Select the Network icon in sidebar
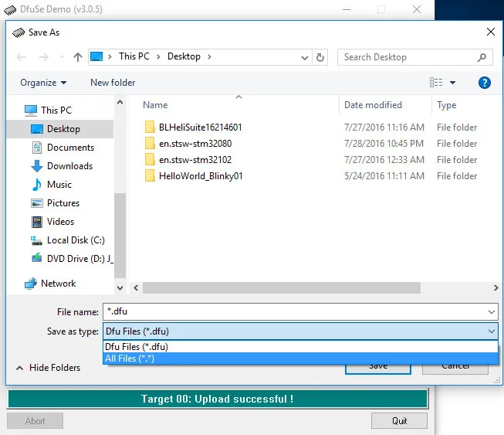Image resolution: width=504 pixels, height=435 pixels. pyautogui.click(x=31, y=284)
